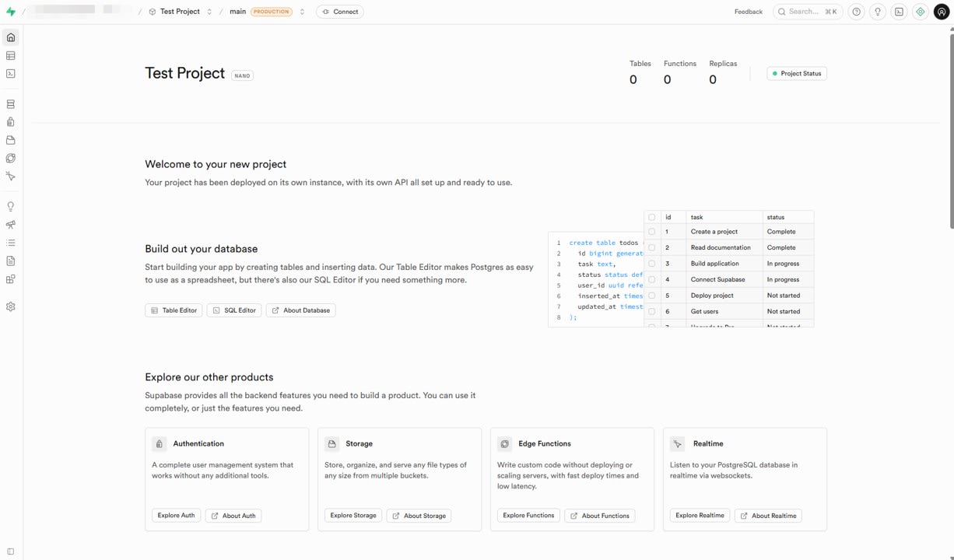Check the checkbox on the 'Create a project' row
Viewport: 954px width, 560px height.
point(652,231)
